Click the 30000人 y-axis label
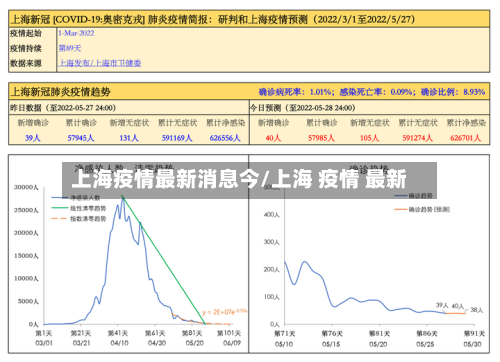The width and height of the screenshot is (500, 362). click(26, 187)
